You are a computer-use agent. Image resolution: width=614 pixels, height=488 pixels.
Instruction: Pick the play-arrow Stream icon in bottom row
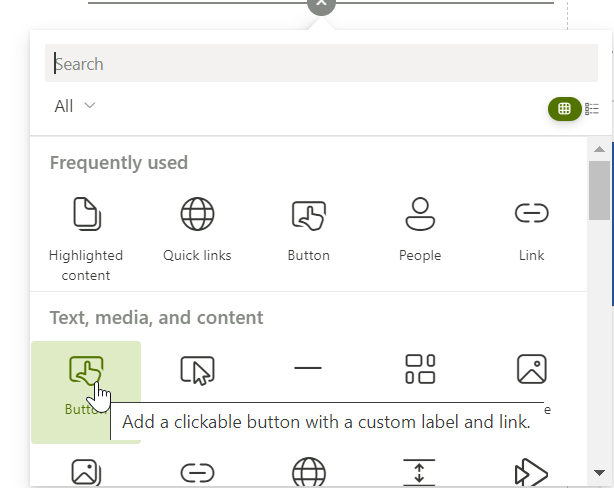530,472
